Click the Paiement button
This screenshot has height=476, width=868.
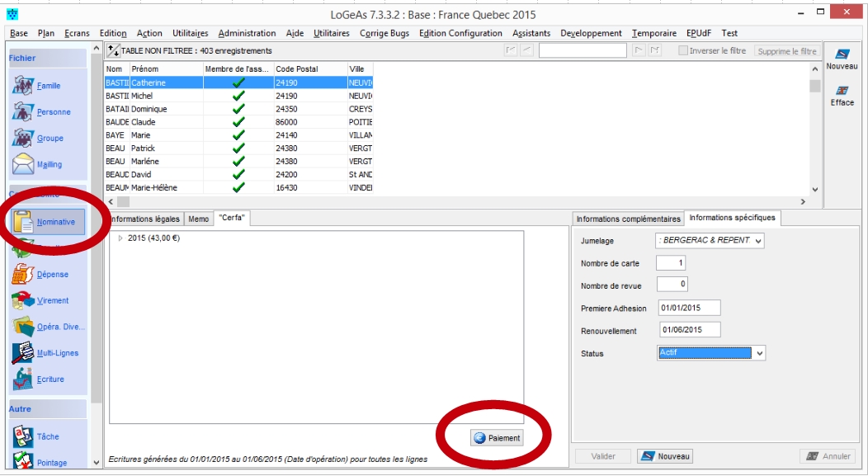(x=498, y=438)
